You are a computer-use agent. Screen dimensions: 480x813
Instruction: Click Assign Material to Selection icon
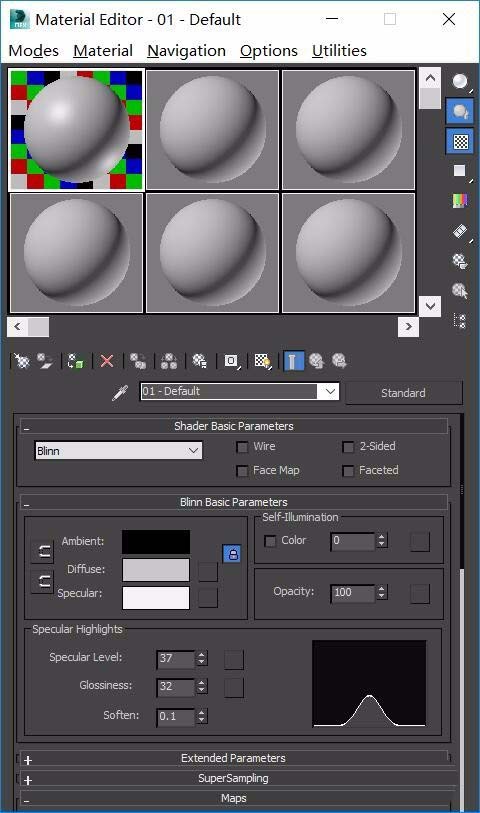click(76, 361)
